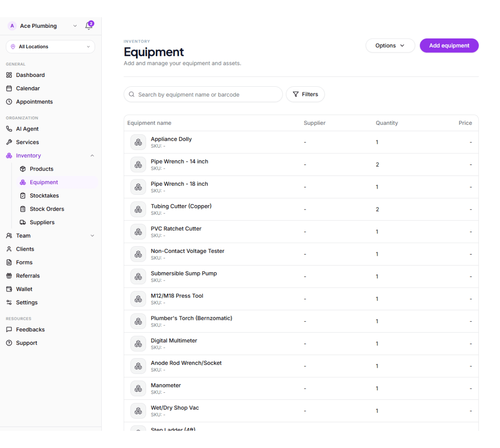Open the Wallet page
Viewport: 500px width, 448px height.
[24, 289]
